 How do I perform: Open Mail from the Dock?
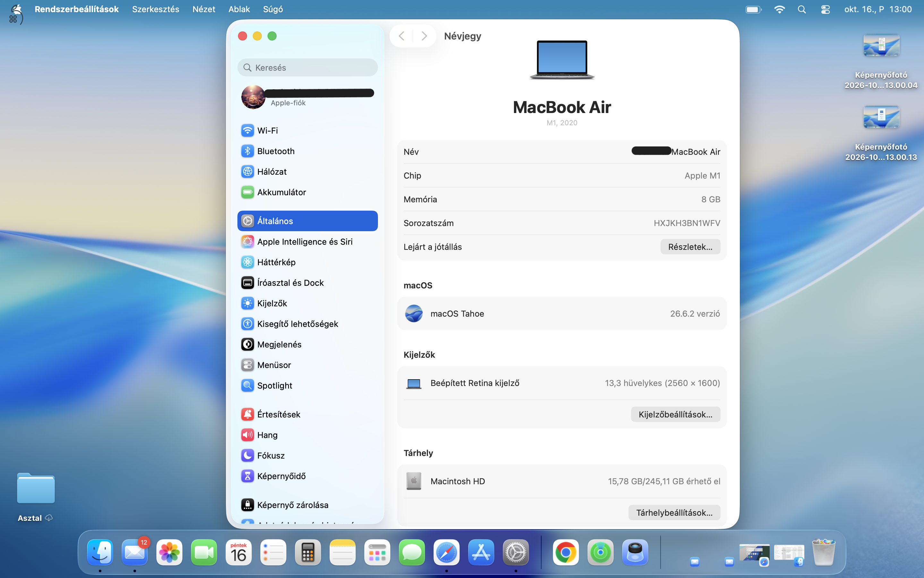pos(135,552)
